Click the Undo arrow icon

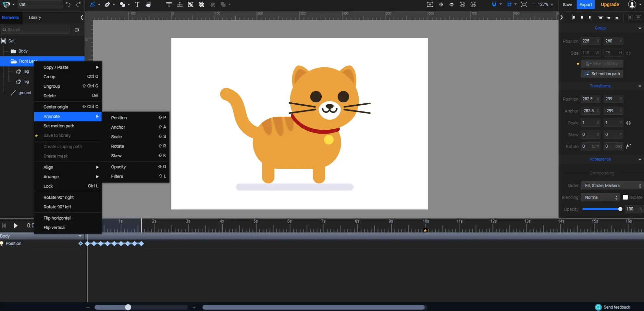(68, 5)
